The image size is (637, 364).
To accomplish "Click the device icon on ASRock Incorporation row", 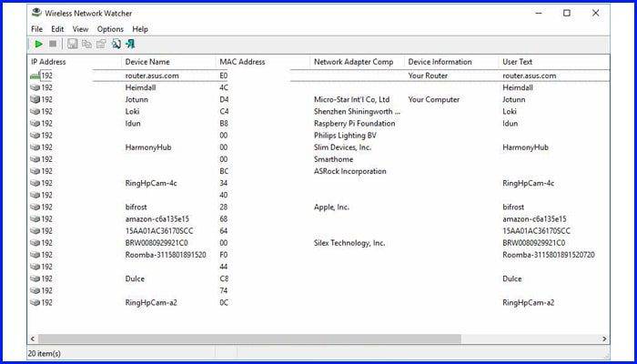I will point(35,171).
